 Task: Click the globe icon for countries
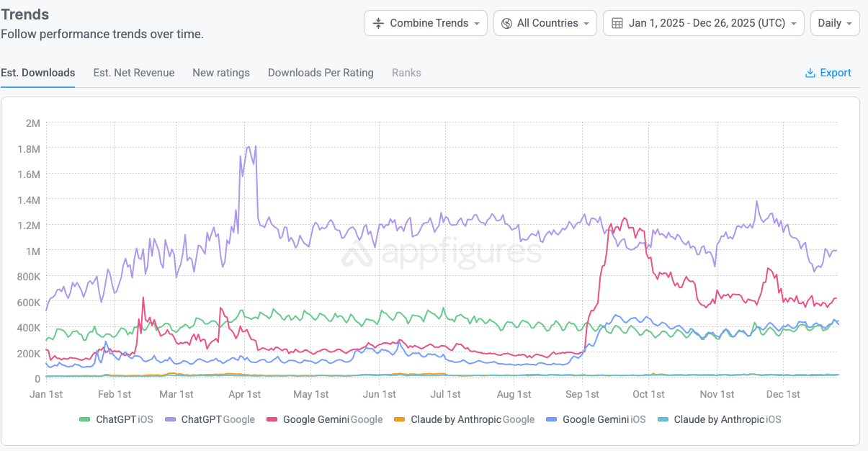[506, 23]
